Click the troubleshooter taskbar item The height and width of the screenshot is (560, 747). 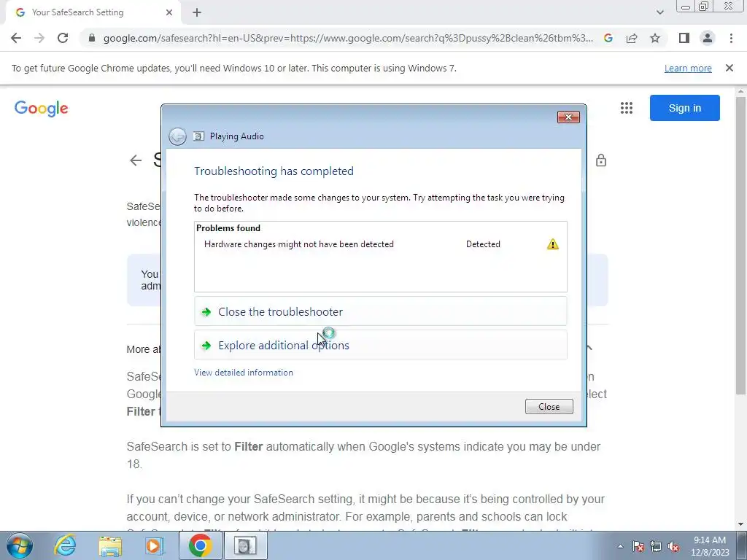point(245,545)
